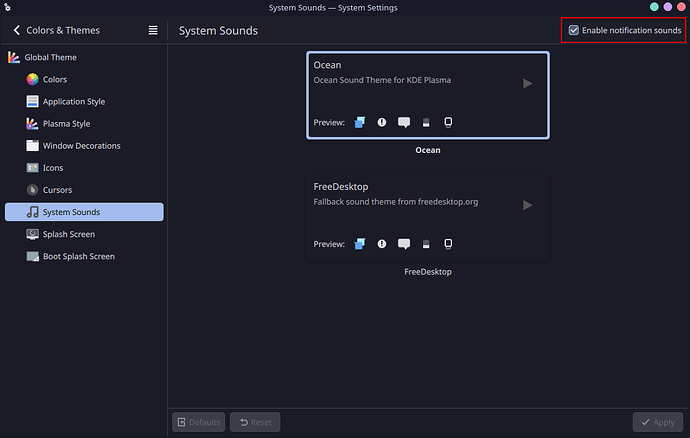690x438 pixels.
Task: Select the Ocean sound theme card
Action: [x=428, y=95]
